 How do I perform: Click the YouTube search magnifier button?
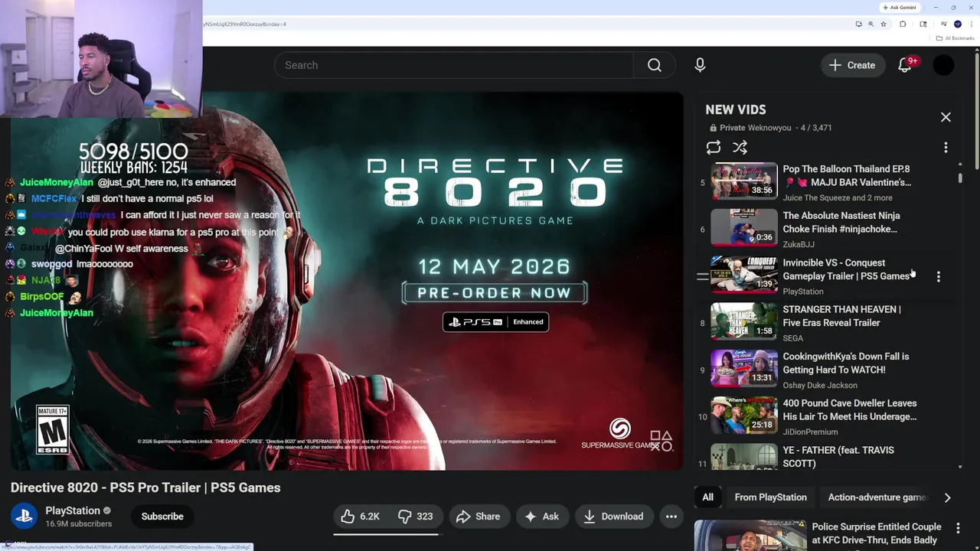point(655,65)
